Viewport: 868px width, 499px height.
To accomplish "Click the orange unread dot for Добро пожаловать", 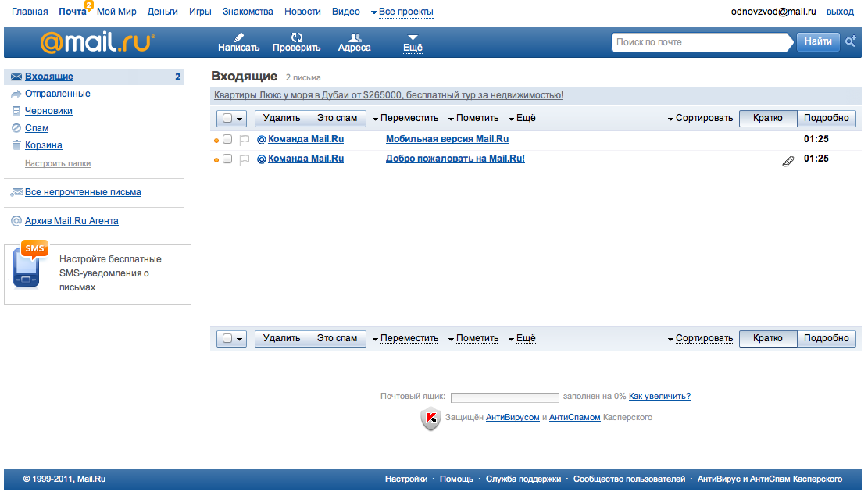I will pyautogui.click(x=216, y=160).
